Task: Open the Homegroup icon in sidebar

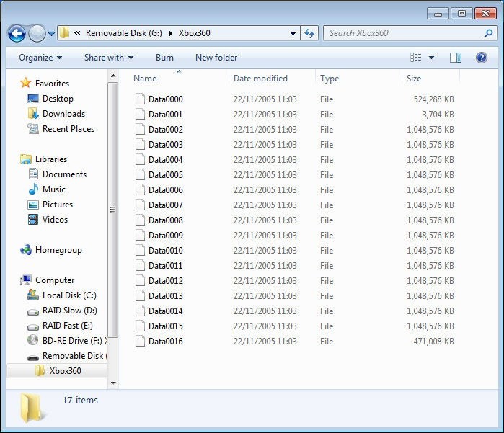Action: (26, 250)
